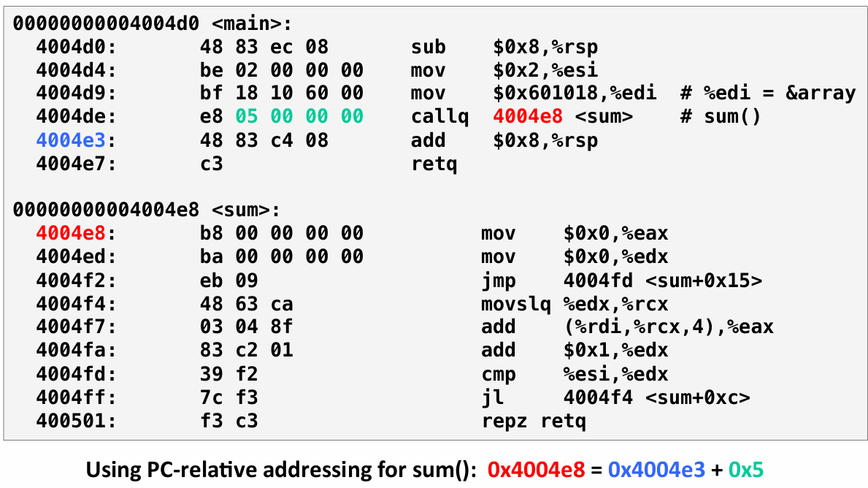Click the '# sum()' comment text
868x488 pixels.
[x=721, y=117]
